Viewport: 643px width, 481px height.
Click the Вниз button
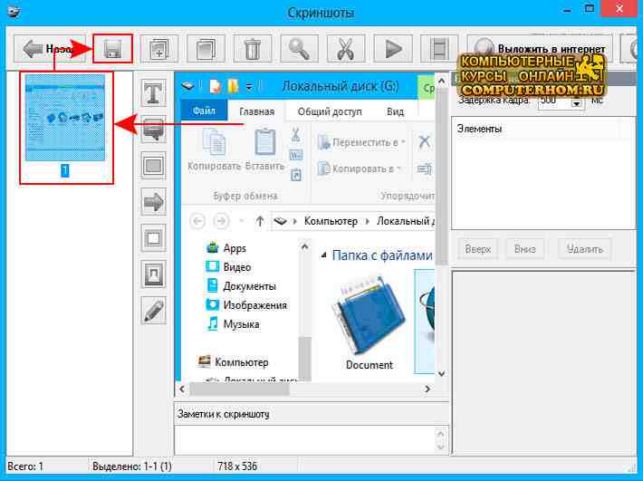(x=524, y=249)
